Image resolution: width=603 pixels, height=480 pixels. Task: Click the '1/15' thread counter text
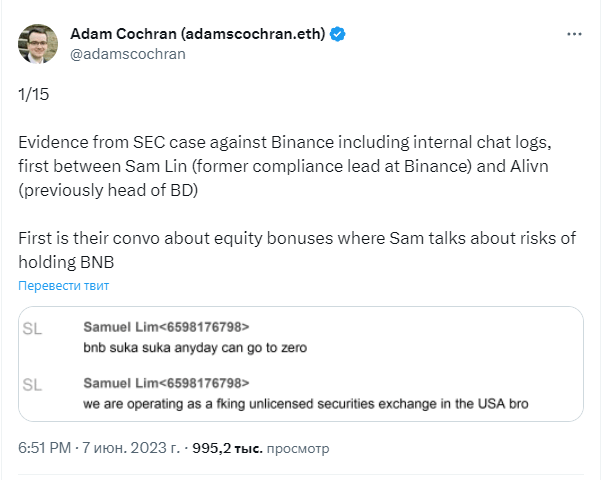tap(34, 94)
